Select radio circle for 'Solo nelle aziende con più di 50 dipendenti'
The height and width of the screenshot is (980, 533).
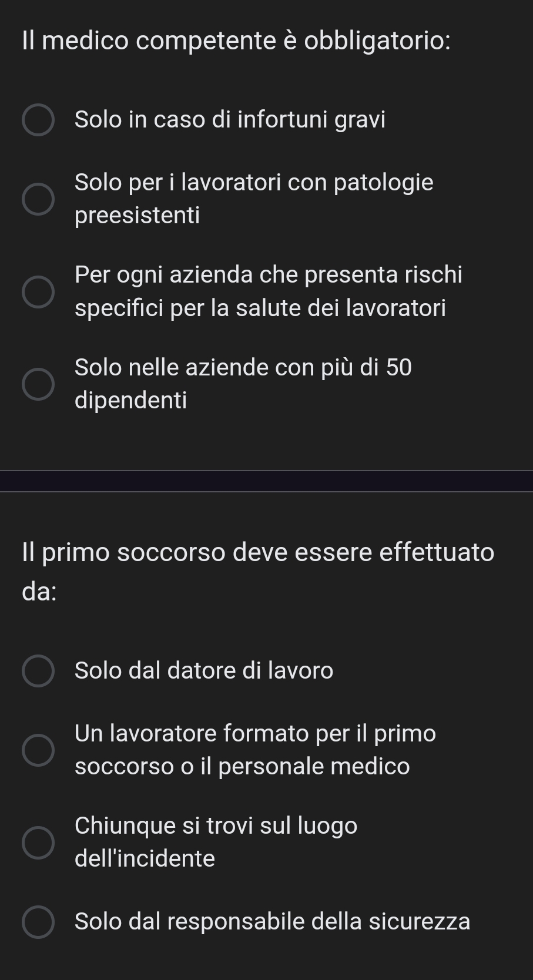coord(38,384)
